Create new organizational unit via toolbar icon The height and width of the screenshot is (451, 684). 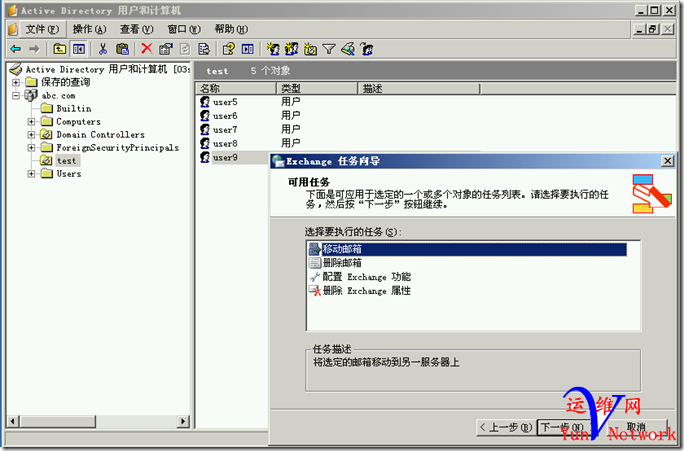point(310,49)
